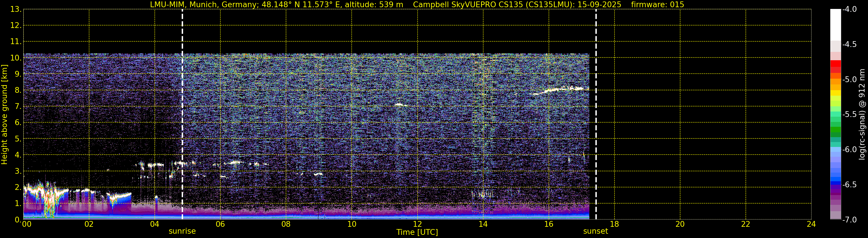Click the time axis tick '00'
The height and width of the screenshot is (238, 868).
coord(26,224)
